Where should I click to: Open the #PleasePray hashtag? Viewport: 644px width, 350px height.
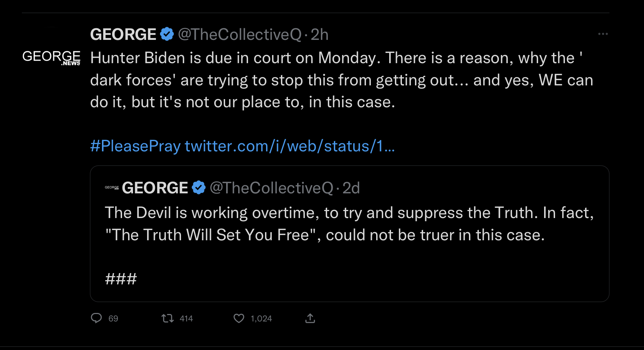(136, 146)
